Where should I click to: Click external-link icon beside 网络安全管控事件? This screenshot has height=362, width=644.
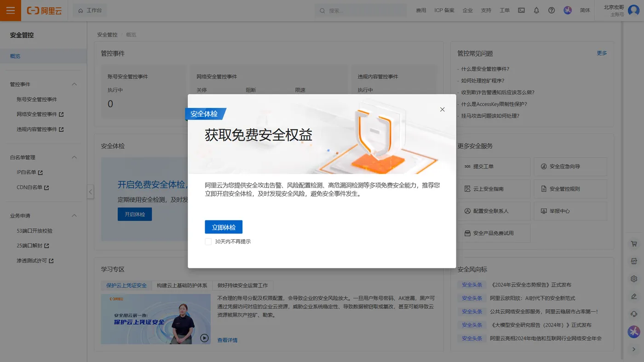(x=61, y=114)
